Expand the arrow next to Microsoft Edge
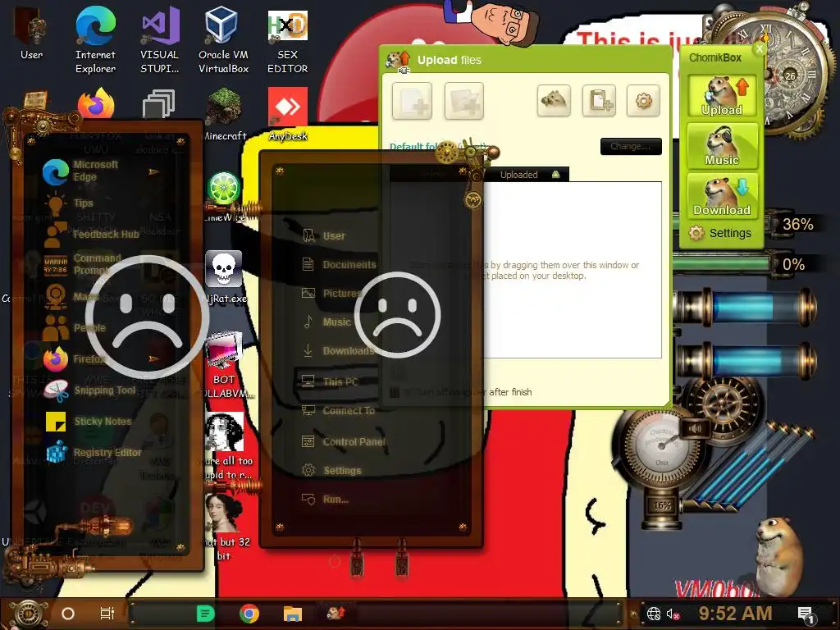This screenshot has width=840, height=630. click(153, 172)
